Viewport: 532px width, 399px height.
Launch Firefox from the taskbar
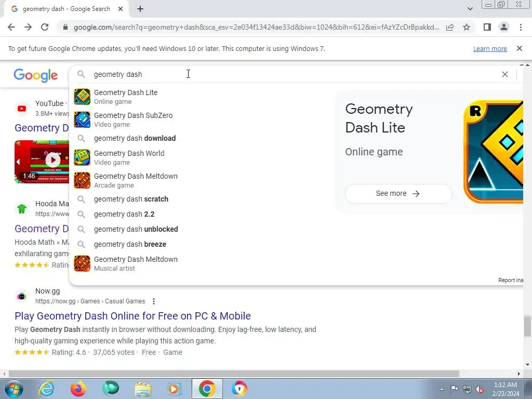pos(78,389)
